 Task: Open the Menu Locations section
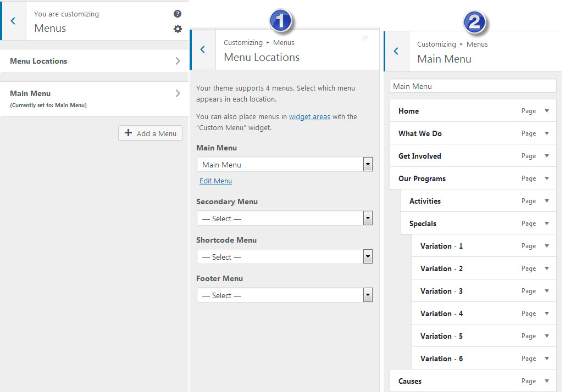95,61
